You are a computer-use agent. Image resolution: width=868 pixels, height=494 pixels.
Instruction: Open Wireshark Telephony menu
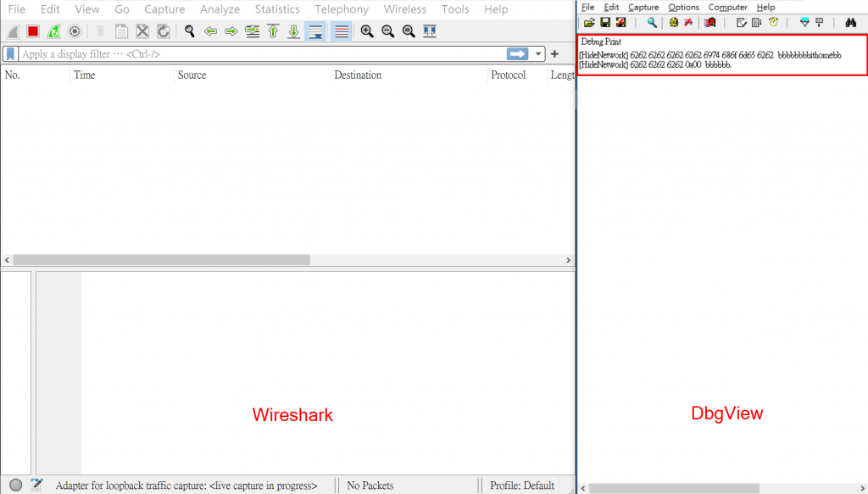342,9
